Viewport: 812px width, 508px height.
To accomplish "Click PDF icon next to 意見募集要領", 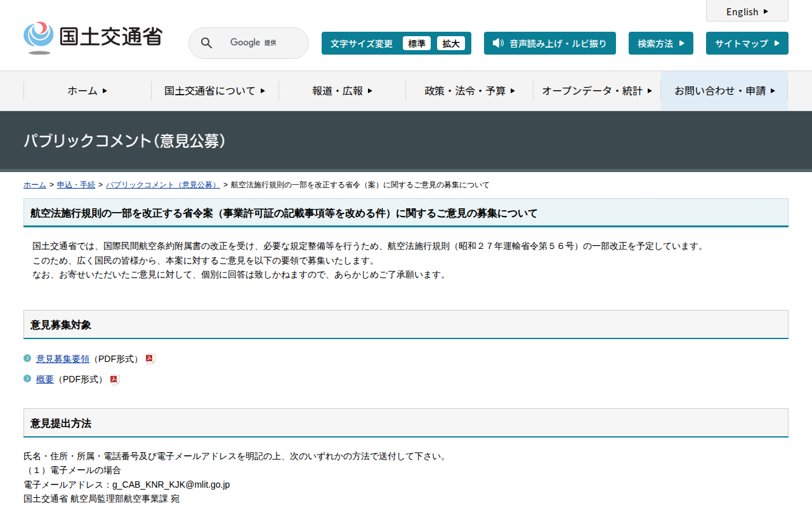I will tap(150, 359).
